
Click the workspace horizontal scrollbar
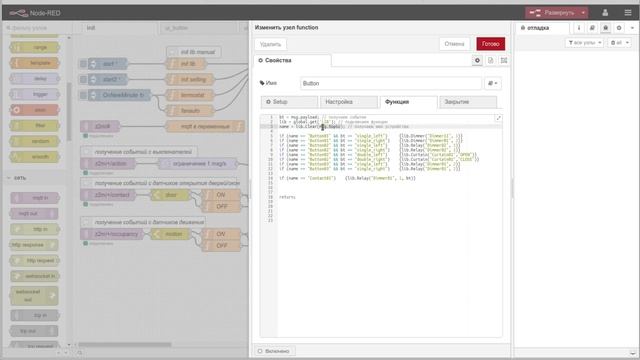[x=125, y=345]
